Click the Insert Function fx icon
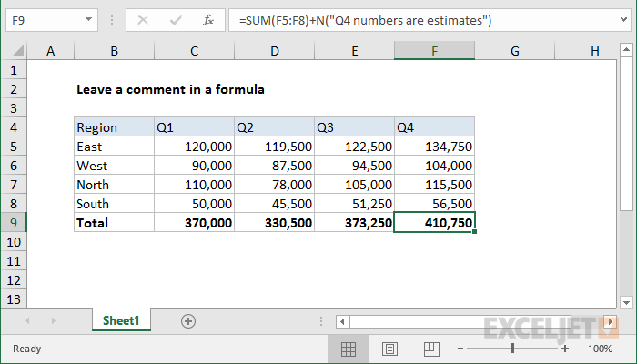Viewport: 637px width, 364px height. (x=208, y=20)
